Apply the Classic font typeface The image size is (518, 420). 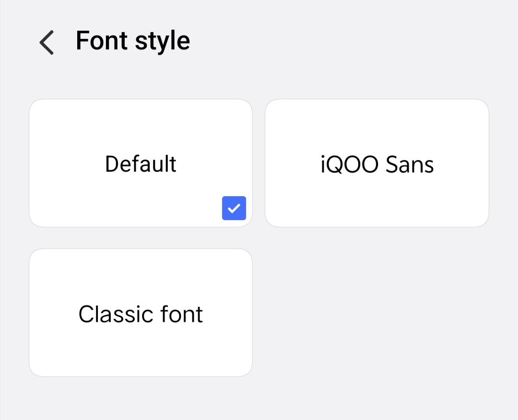pyautogui.click(x=141, y=313)
